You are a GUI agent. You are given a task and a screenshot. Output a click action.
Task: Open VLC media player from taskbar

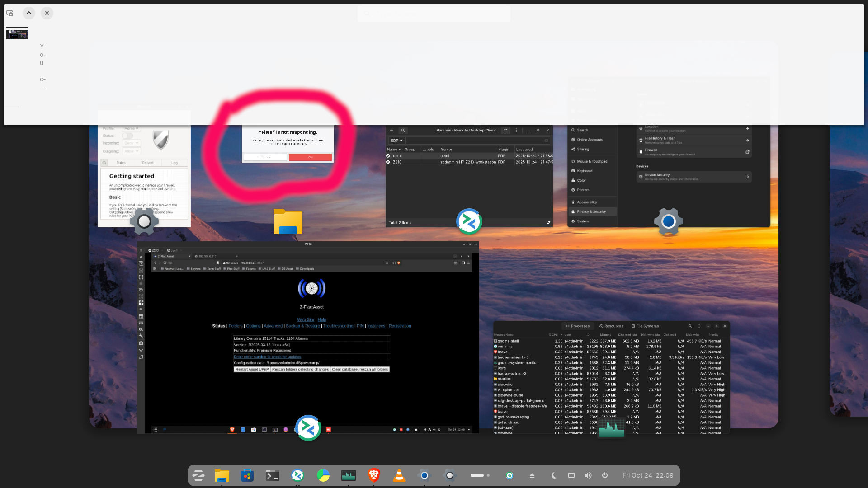coord(399,475)
